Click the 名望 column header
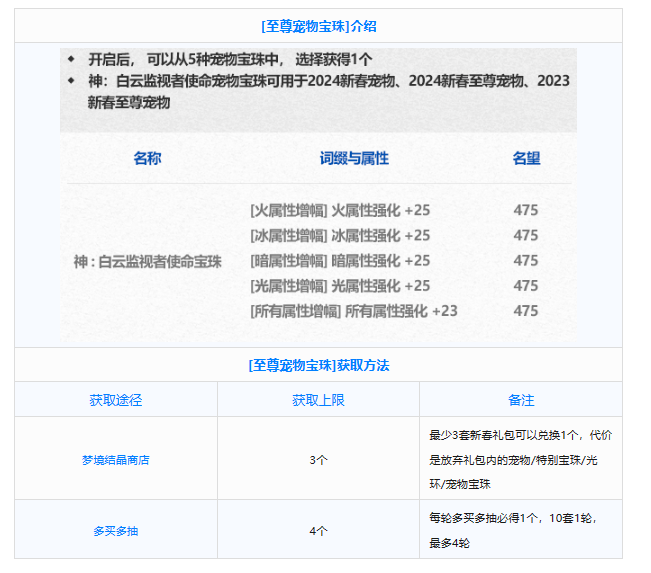Screen dimensions: 651x573 [x=526, y=158]
